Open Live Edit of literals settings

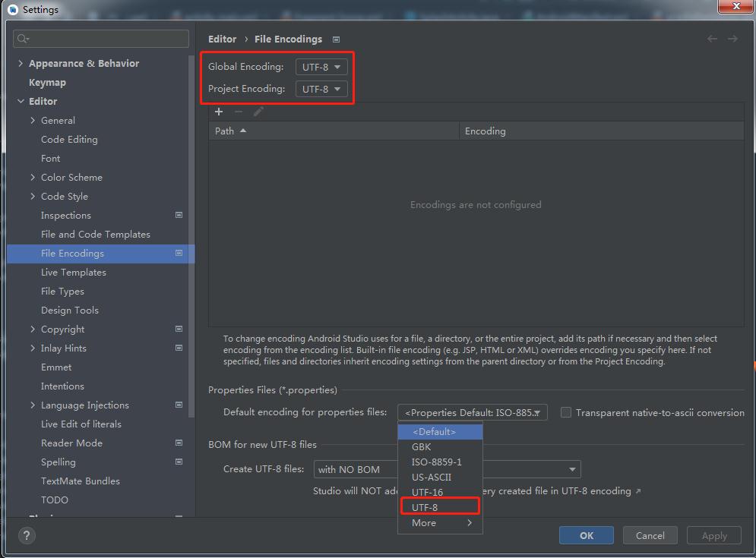pos(81,424)
